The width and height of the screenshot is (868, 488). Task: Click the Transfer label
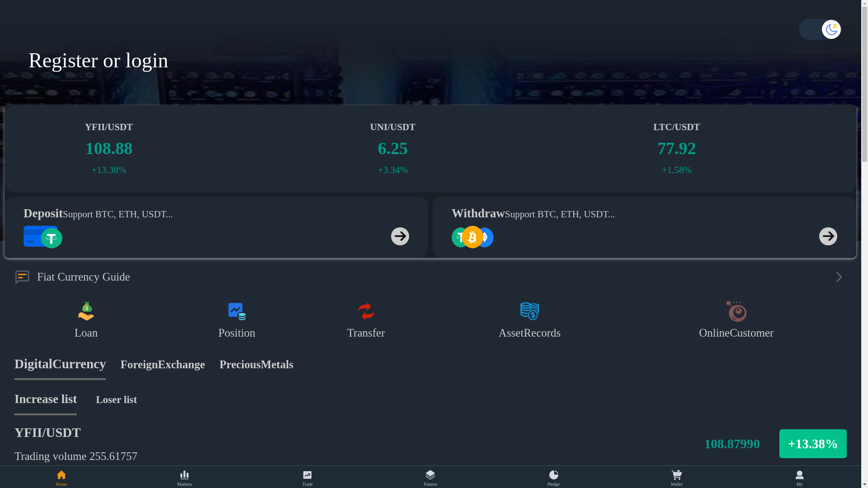click(x=366, y=333)
